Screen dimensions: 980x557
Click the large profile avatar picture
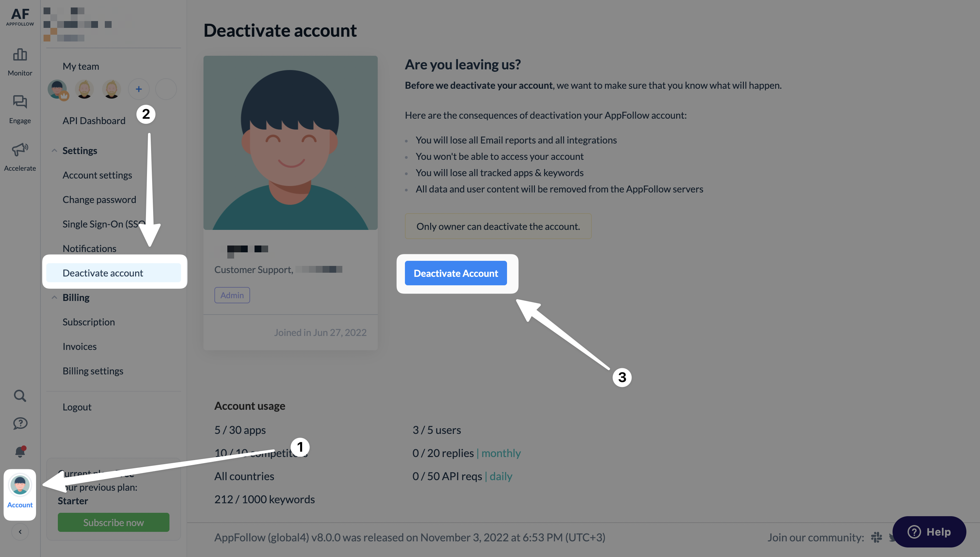pos(291,143)
